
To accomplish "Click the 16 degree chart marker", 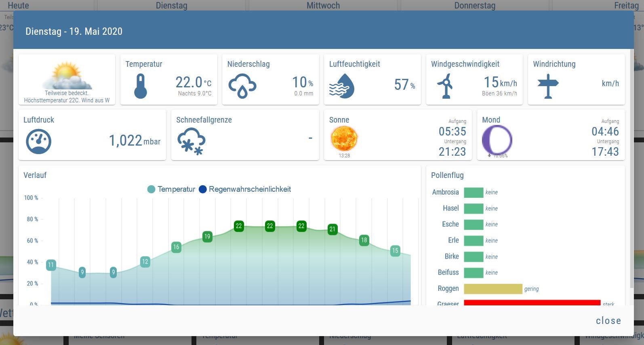I will (x=176, y=247).
